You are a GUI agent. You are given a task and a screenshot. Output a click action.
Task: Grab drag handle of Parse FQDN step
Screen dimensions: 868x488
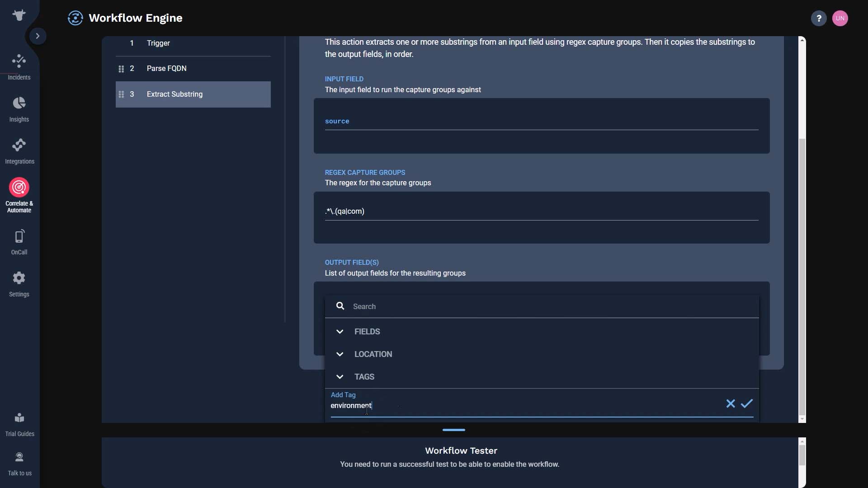tap(121, 69)
